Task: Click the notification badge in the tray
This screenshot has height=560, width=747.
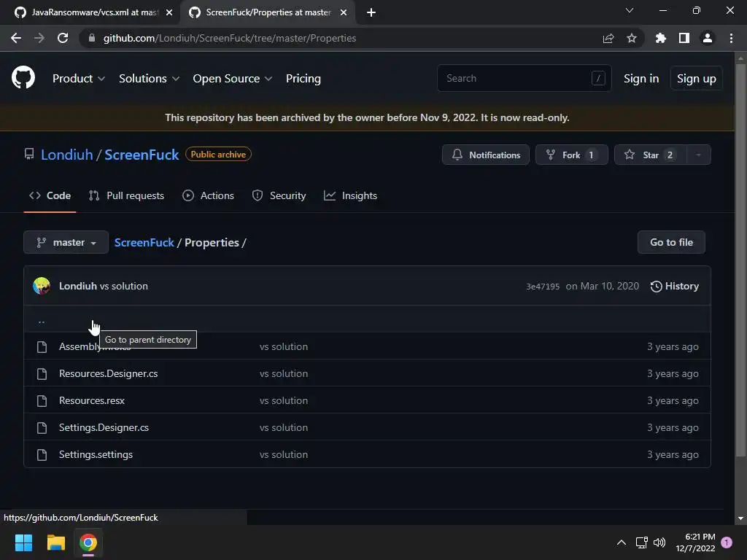Action: tap(727, 542)
